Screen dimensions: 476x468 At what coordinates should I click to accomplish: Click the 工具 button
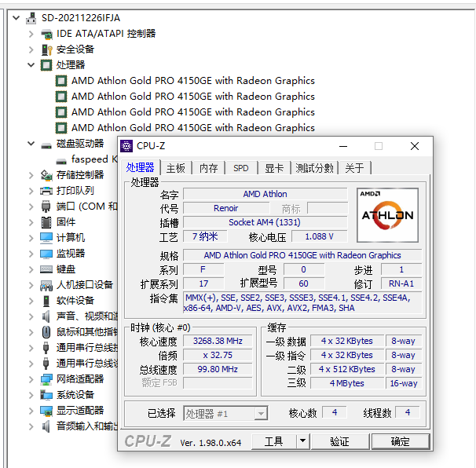(x=274, y=441)
